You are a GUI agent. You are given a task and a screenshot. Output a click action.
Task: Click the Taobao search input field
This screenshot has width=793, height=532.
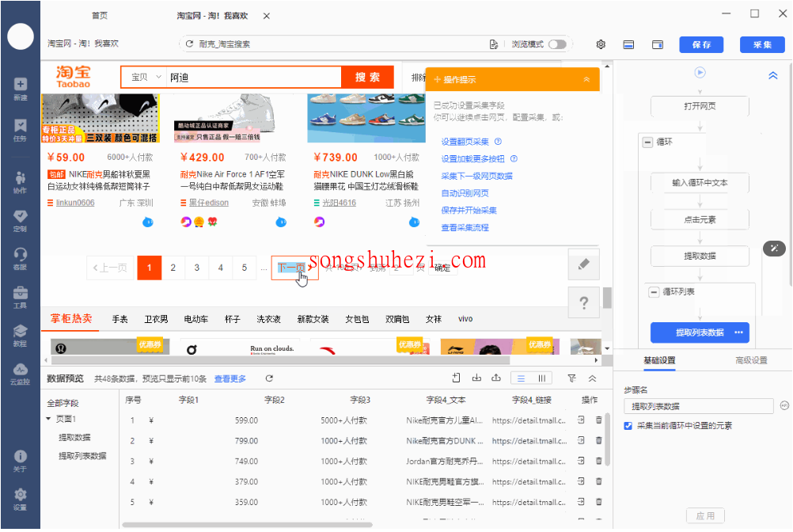click(x=254, y=78)
